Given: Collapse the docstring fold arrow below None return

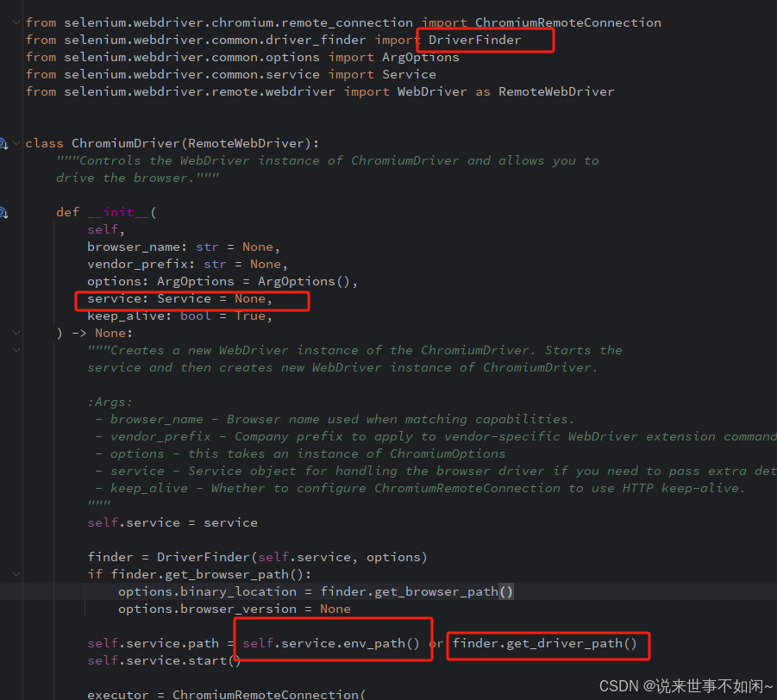Looking at the screenshot, I should pos(17,350).
